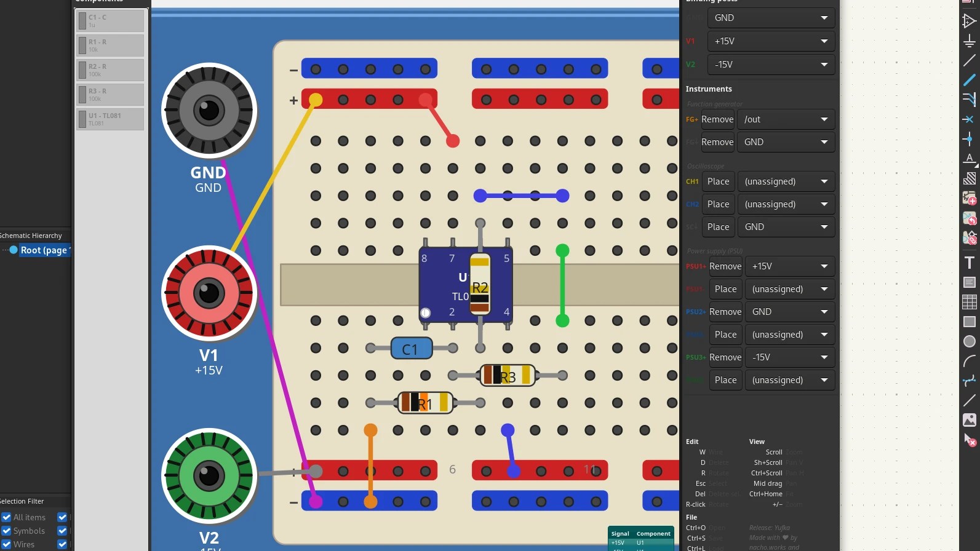Select Root page in Schematic Hierarchy
This screenshot has width=980, height=551.
(43, 250)
